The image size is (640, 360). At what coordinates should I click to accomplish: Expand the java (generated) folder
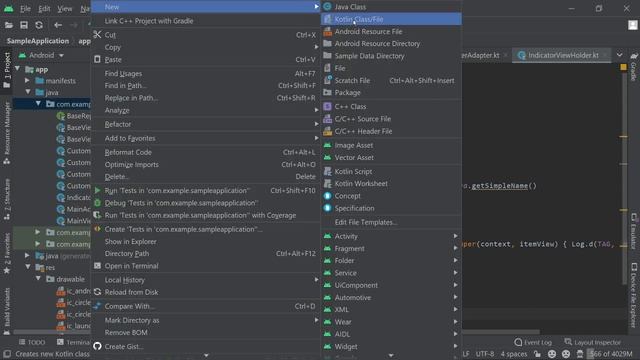point(27,256)
